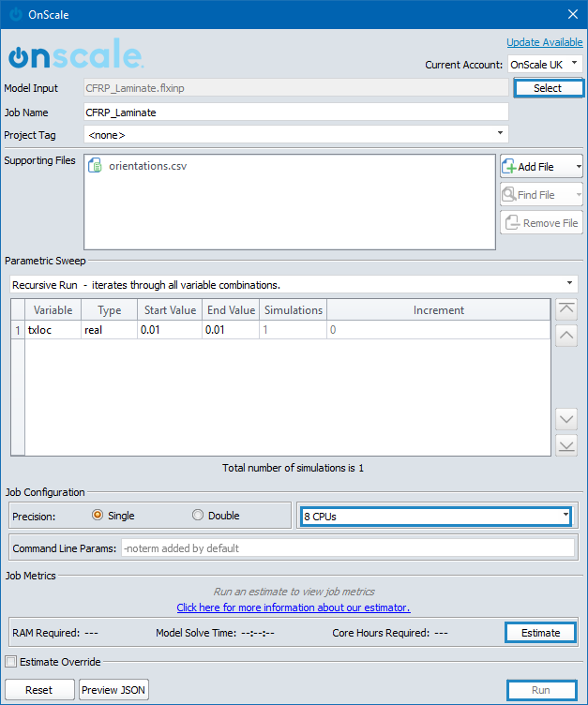Click the Increment cell showing 0
The image size is (588, 705).
pos(439,330)
